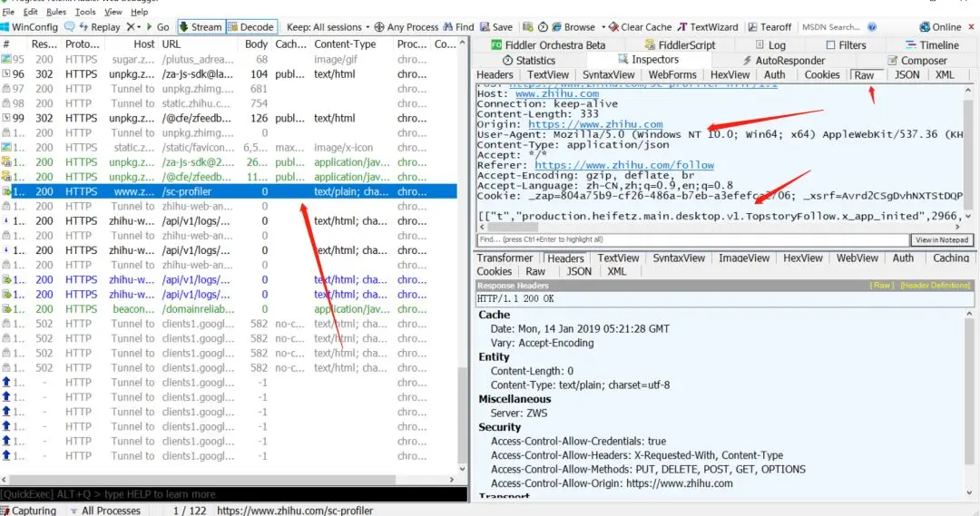Open the Statistics tab
This screenshot has width=980, height=516.
pos(529,61)
